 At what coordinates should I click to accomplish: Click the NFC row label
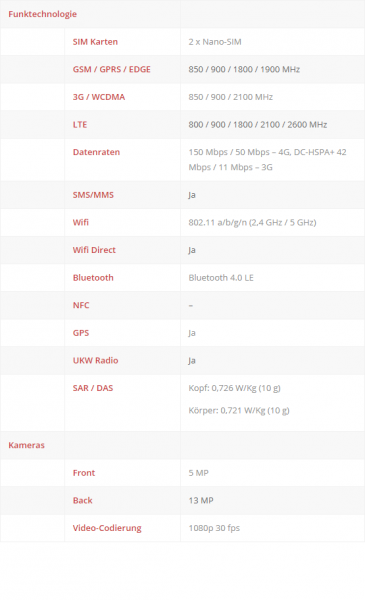pos(81,305)
